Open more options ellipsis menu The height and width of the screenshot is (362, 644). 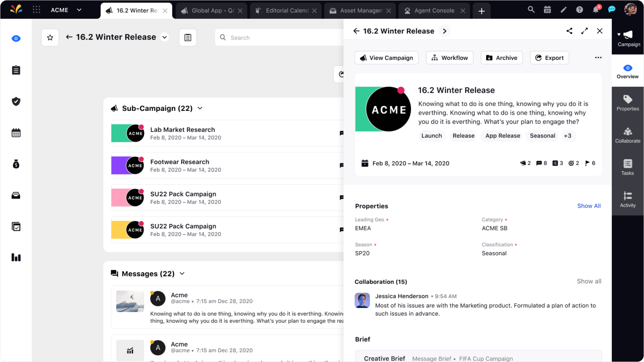(598, 58)
